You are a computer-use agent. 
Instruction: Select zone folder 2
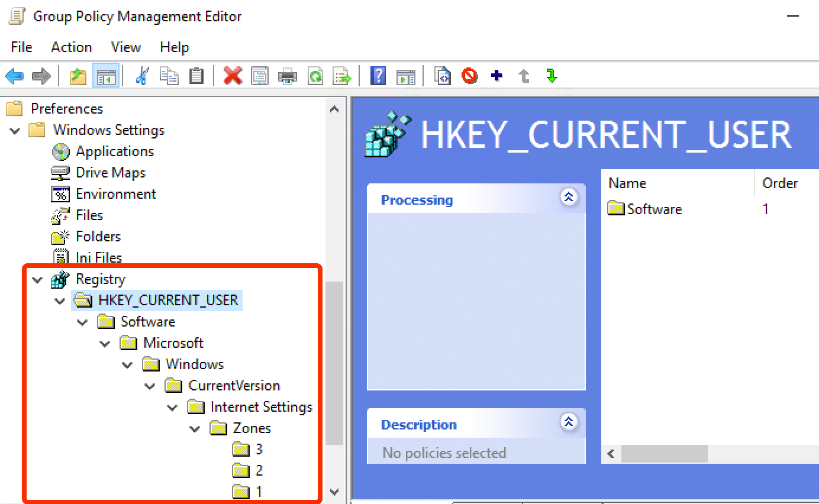click(x=259, y=471)
